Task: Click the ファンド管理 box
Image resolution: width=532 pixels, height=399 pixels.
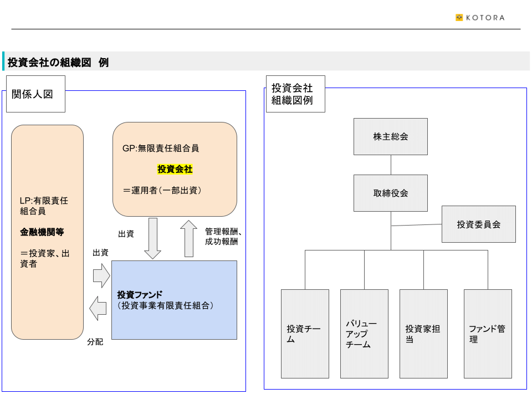Action: (488, 334)
